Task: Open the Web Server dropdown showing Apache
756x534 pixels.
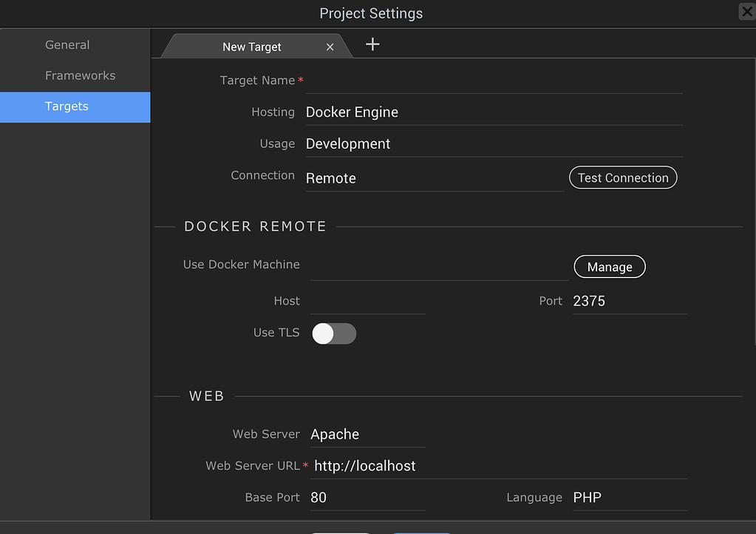Action: [368, 435]
